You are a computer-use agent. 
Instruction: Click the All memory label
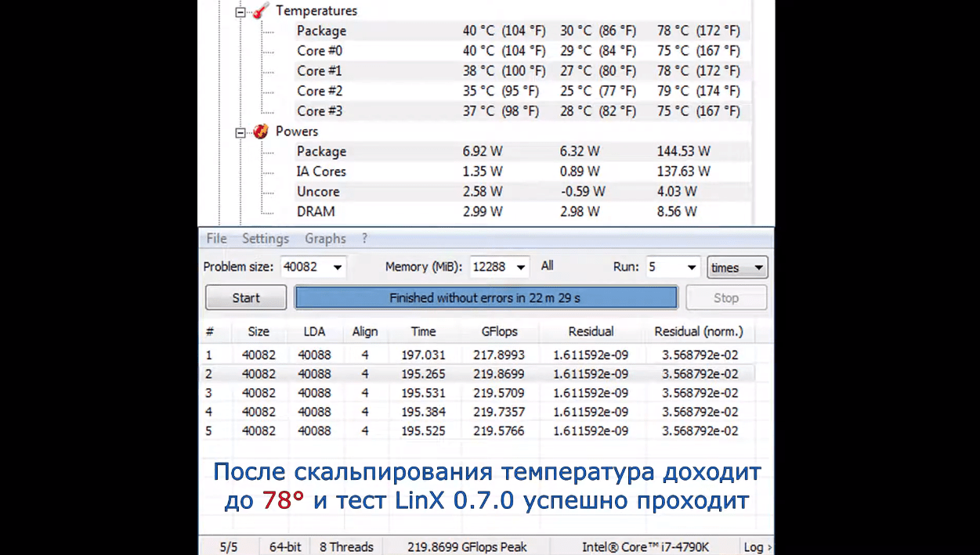point(547,266)
